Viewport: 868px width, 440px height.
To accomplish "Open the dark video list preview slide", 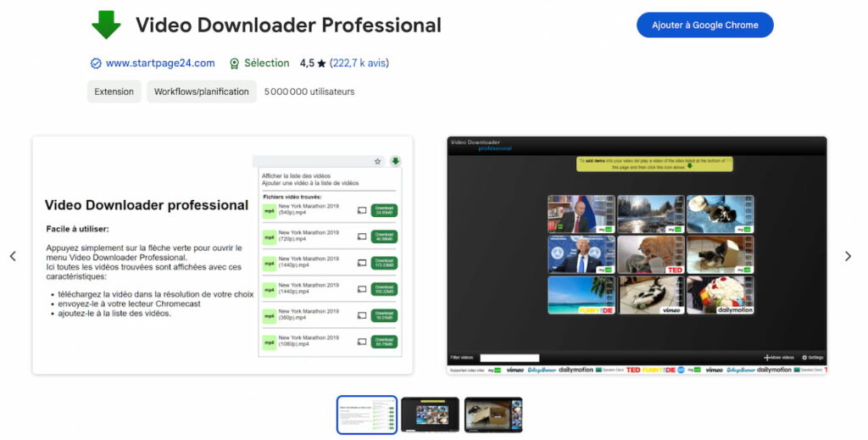I will click(x=637, y=255).
